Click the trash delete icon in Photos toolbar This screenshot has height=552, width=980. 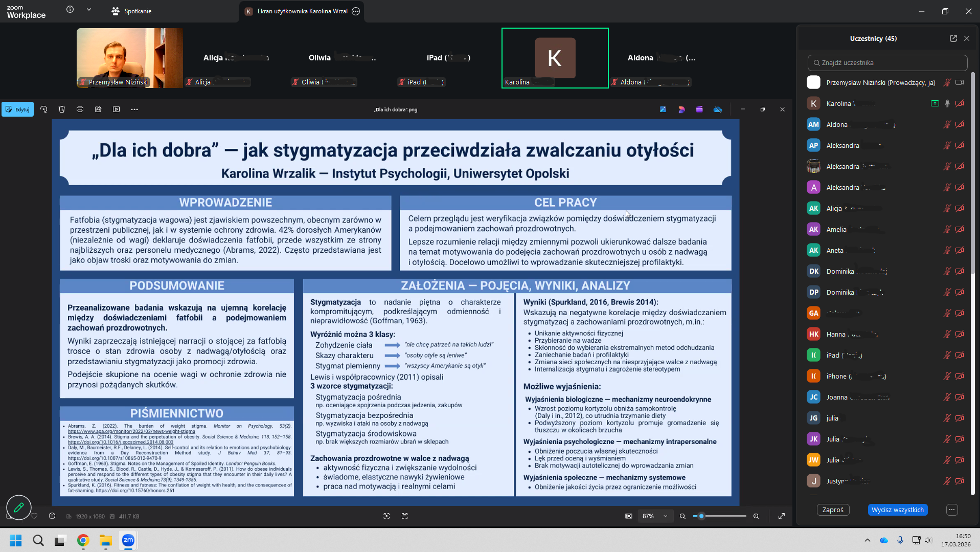(x=62, y=109)
